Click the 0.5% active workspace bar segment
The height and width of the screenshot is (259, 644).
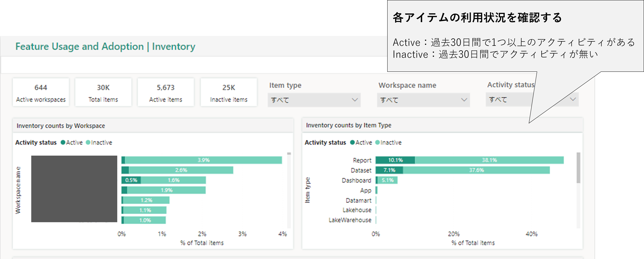(x=131, y=180)
